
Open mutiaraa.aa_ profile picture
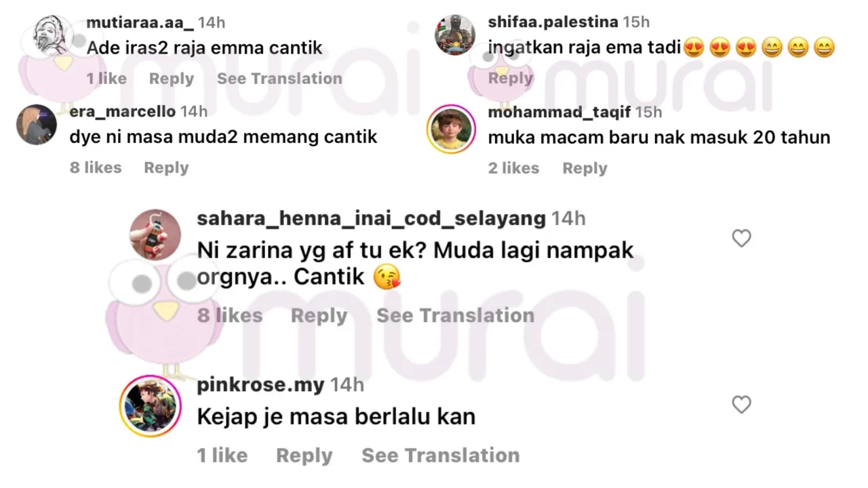47,36
